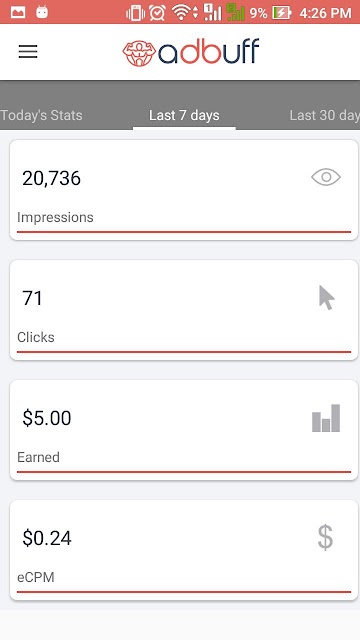Viewport: 360px width, 640px height.
Task: Tap the eye icon on Impressions card
Action: click(326, 177)
